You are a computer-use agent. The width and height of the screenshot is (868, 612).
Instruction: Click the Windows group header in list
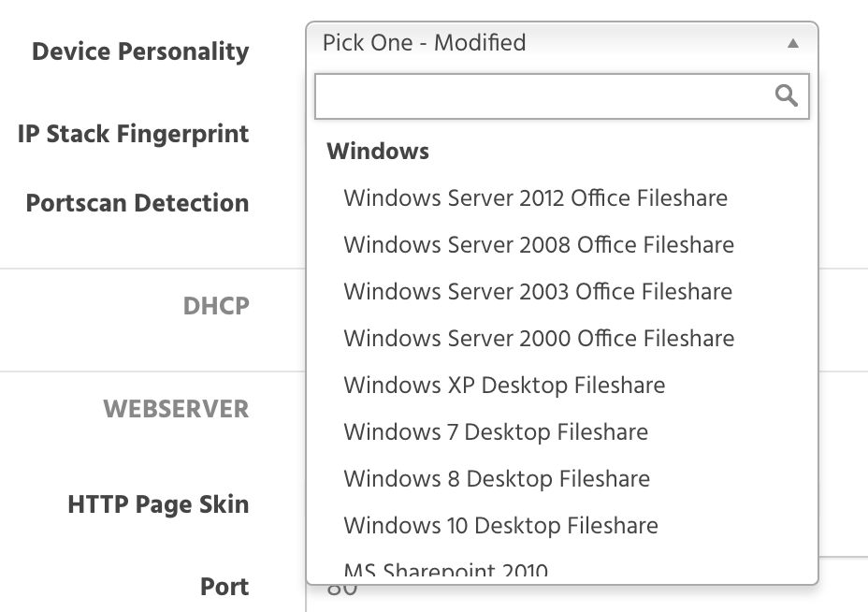378,152
